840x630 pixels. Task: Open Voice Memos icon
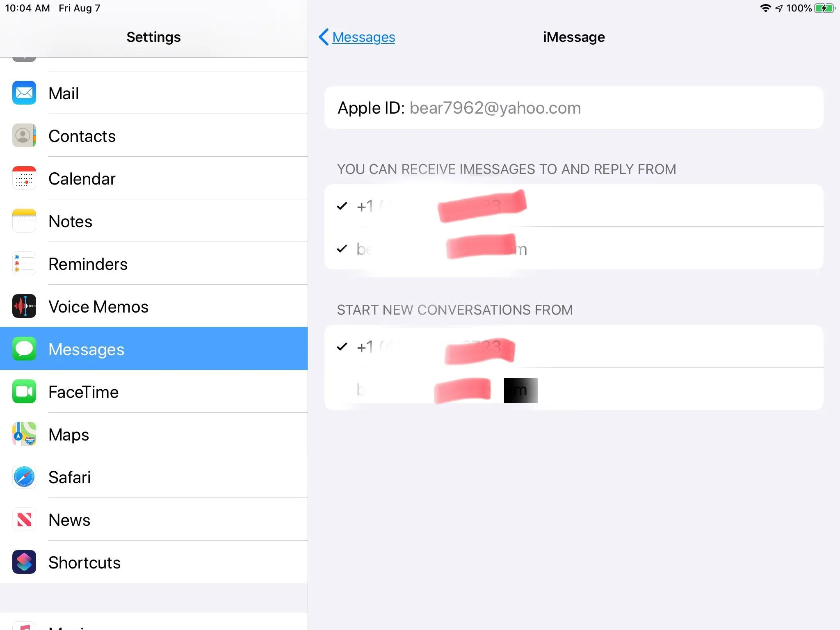click(x=24, y=306)
